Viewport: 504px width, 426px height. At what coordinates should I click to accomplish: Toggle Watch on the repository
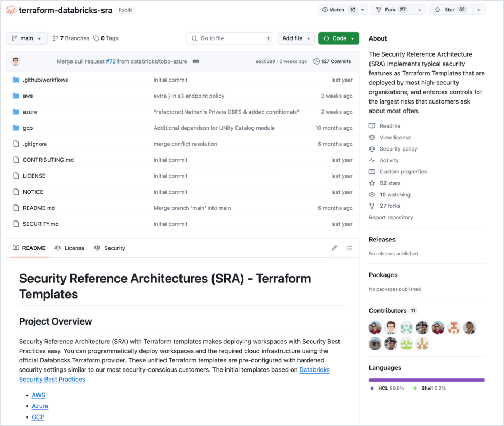click(339, 10)
